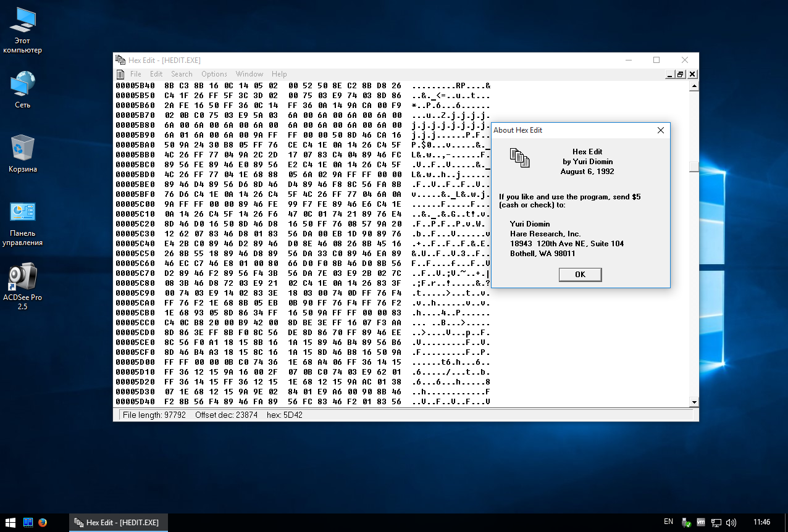Open the File menu
This screenshot has height=532, width=788.
click(135, 74)
